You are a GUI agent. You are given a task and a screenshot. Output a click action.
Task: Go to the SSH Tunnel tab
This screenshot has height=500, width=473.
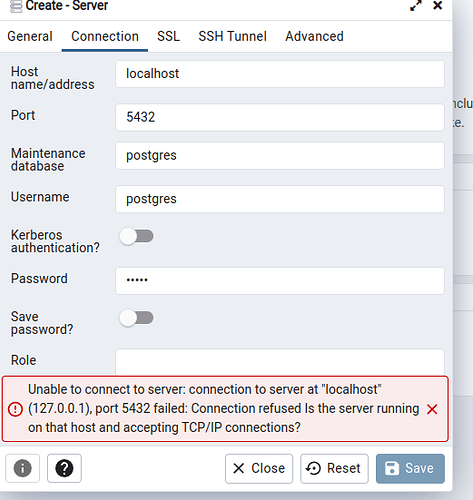tap(232, 36)
